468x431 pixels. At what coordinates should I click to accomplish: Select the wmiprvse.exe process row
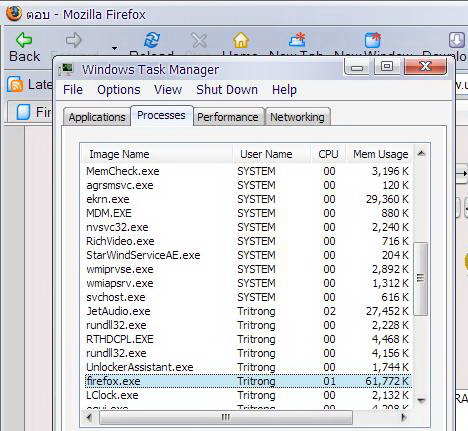click(x=248, y=269)
